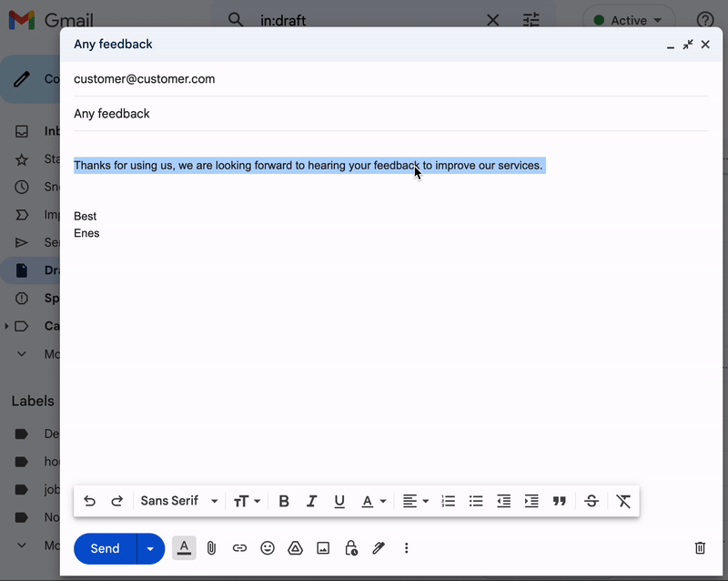728x581 pixels.
Task: Toggle strikethrough formatting
Action: [x=591, y=501]
